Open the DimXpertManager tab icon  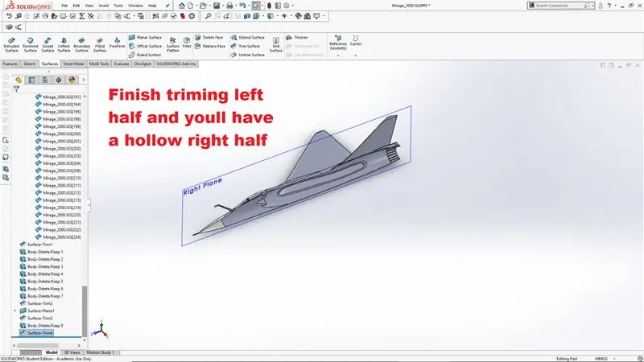click(58, 80)
